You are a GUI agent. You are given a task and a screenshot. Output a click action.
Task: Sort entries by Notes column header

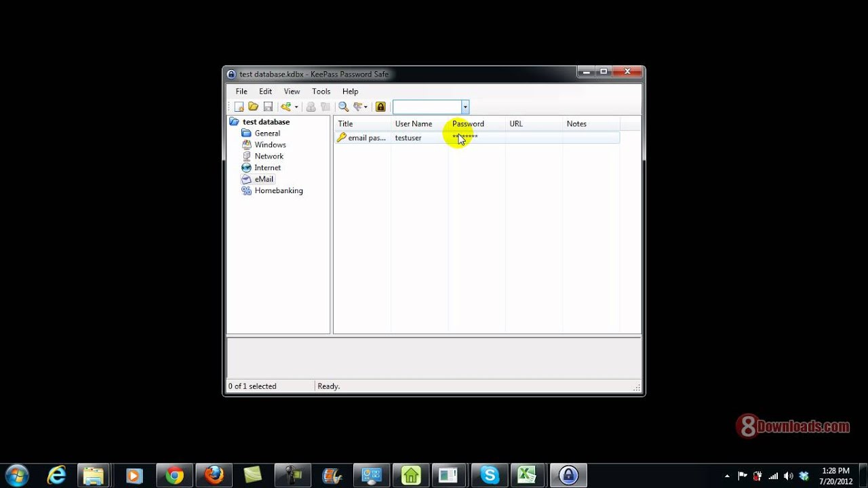click(x=591, y=124)
